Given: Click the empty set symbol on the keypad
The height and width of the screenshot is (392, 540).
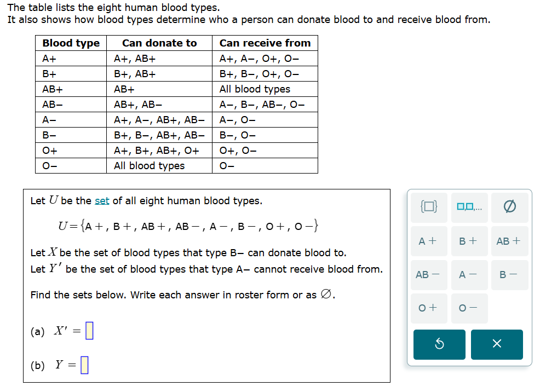Looking at the screenshot, I should pos(509,207).
